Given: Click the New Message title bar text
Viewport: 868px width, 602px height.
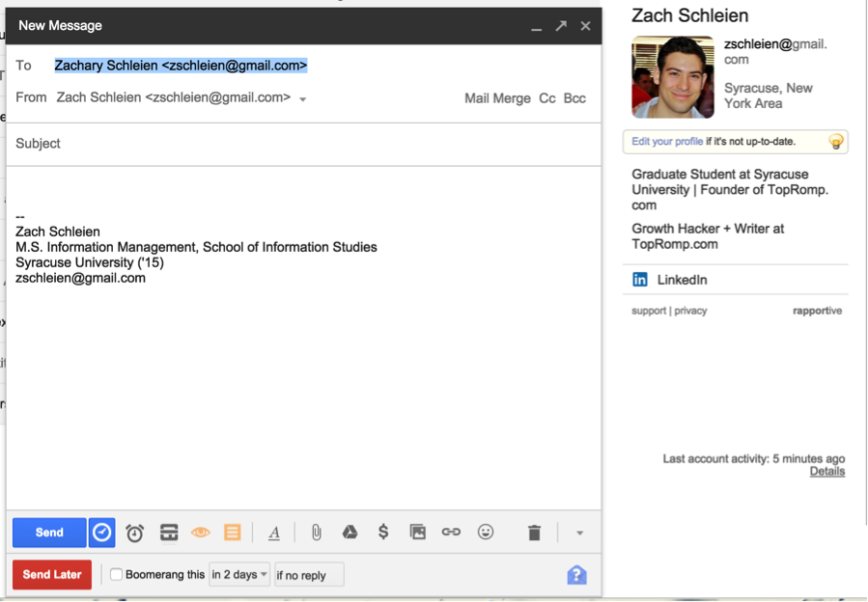Looking at the screenshot, I should [60, 25].
